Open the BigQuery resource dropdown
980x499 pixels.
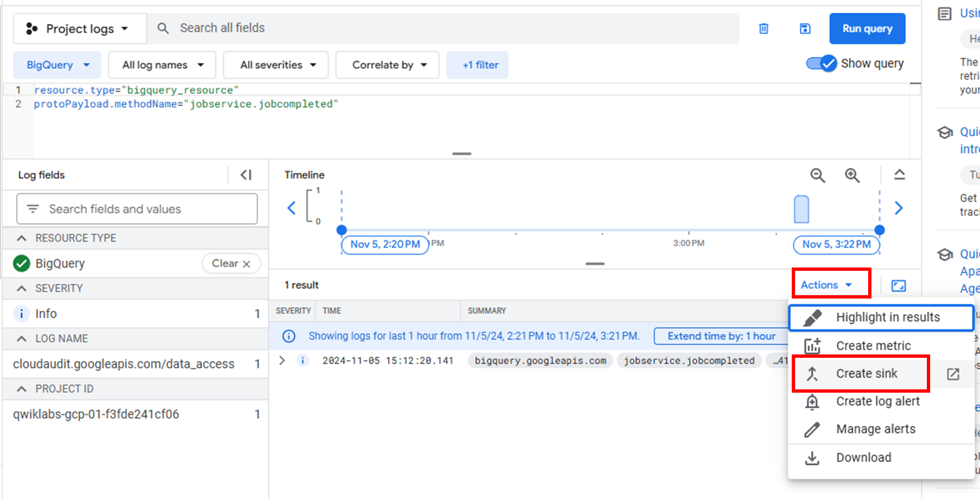click(57, 65)
